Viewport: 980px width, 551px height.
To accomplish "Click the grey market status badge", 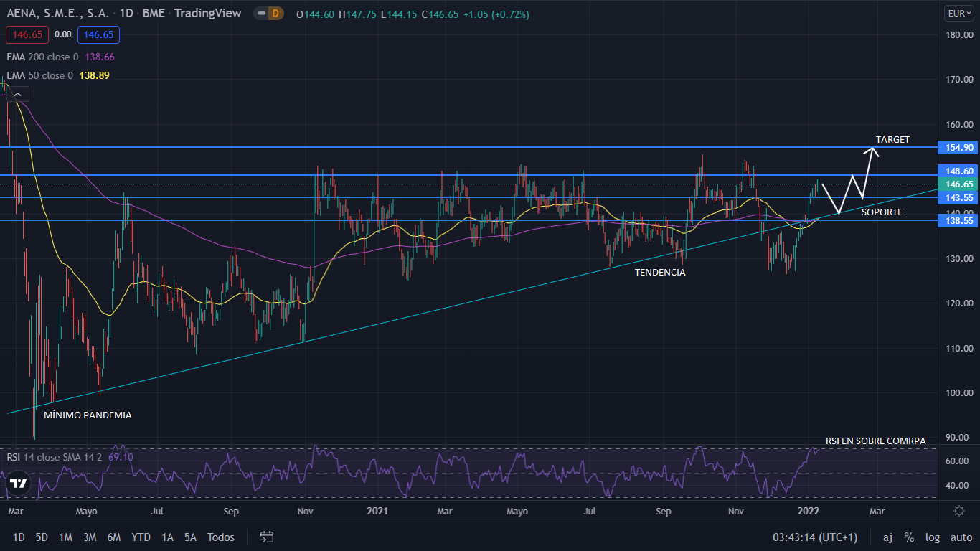I will (x=260, y=14).
